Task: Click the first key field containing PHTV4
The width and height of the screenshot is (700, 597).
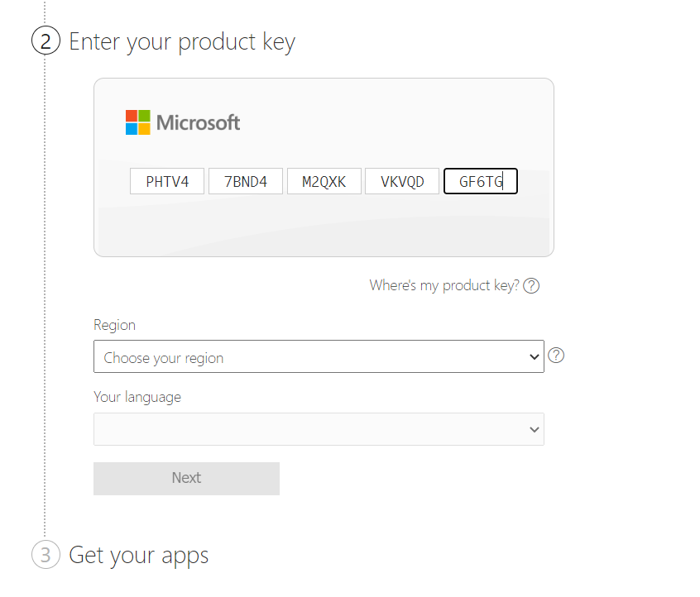Action: pyautogui.click(x=167, y=181)
